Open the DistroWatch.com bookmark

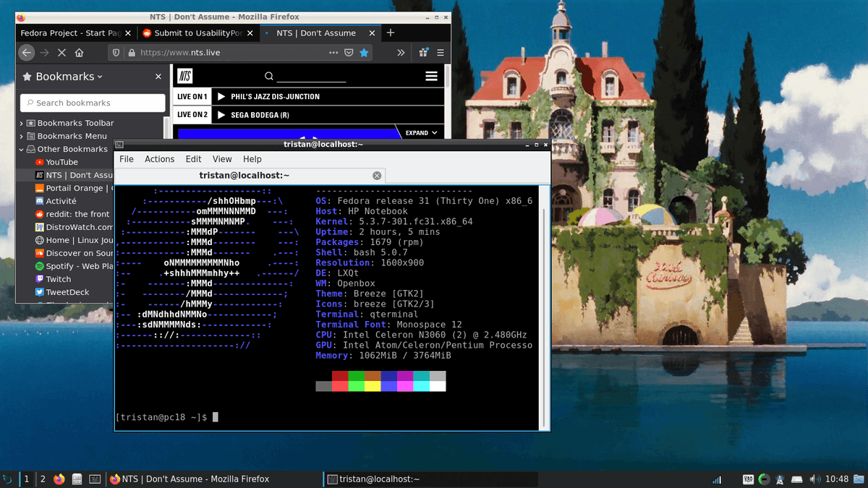click(75, 227)
